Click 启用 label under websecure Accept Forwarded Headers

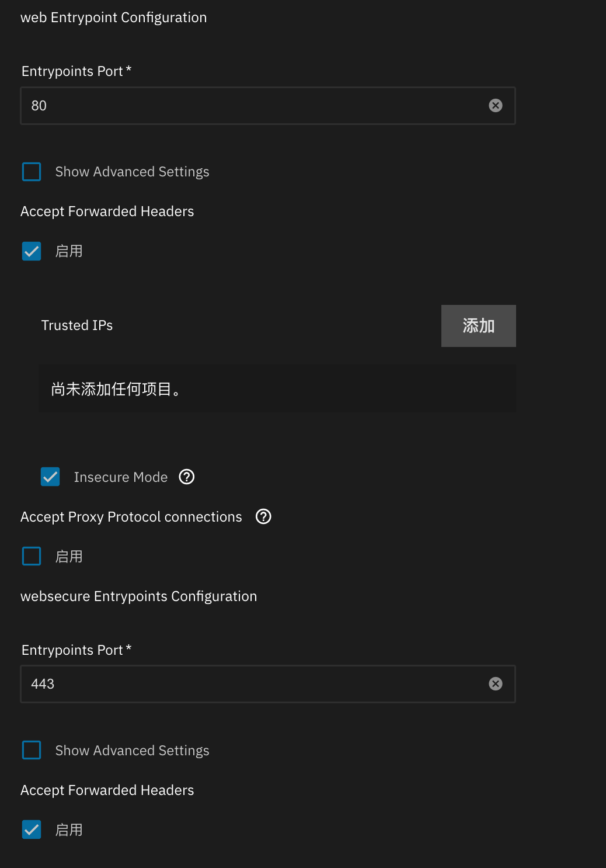point(69,830)
